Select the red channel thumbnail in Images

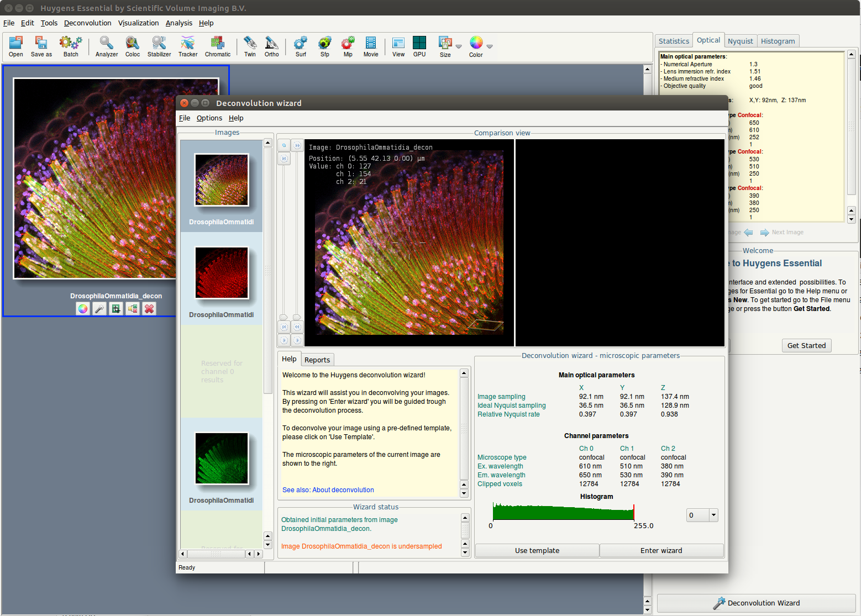click(222, 273)
